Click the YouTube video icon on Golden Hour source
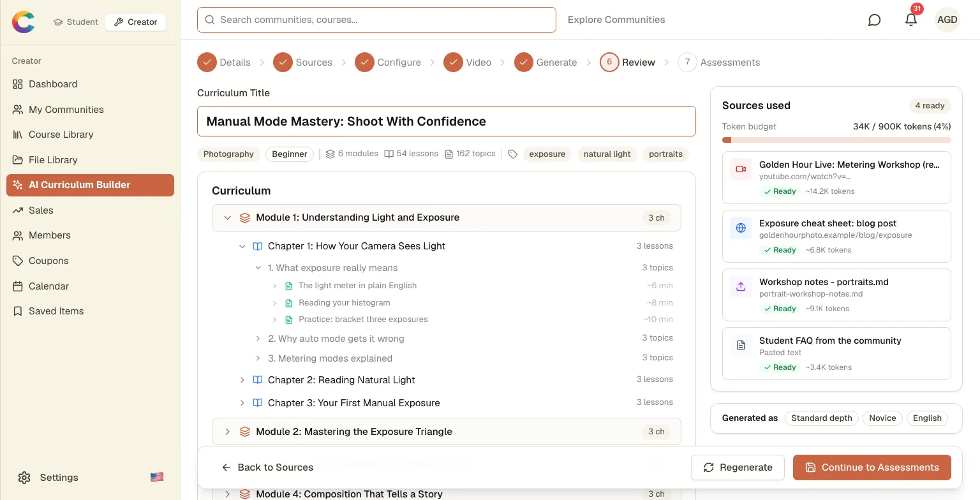This screenshot has height=500, width=980. coord(741,170)
